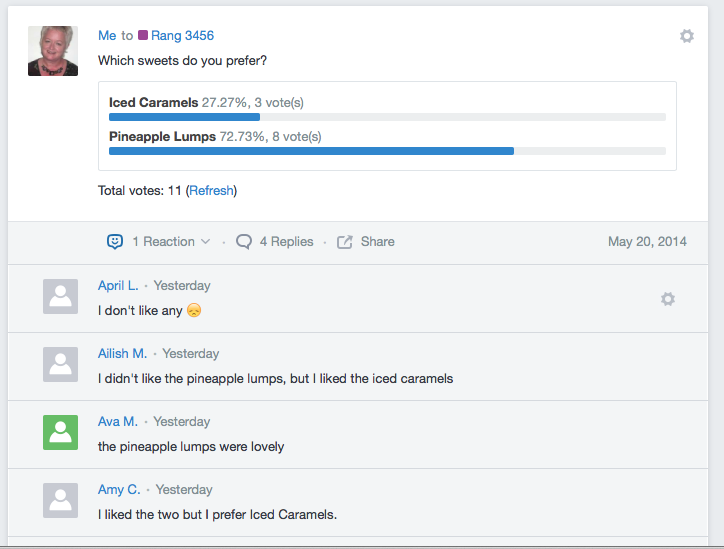Click the share arrow icon
The height and width of the screenshot is (549, 724).
click(x=344, y=241)
